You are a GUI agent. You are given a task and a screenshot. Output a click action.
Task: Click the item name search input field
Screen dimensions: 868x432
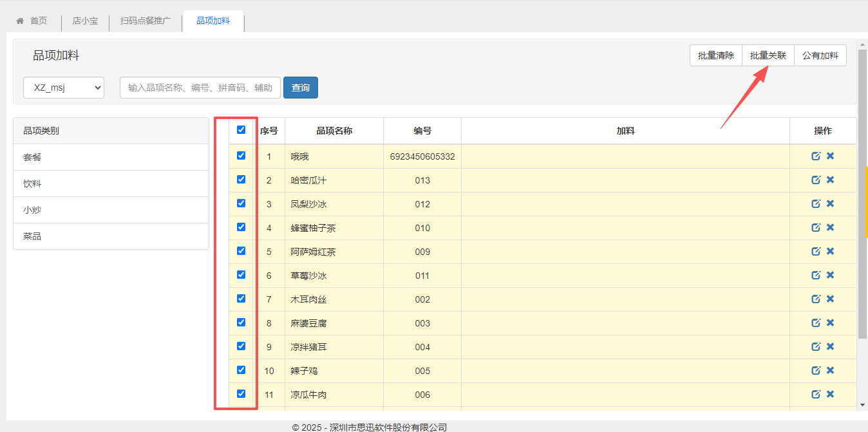pyautogui.click(x=200, y=88)
